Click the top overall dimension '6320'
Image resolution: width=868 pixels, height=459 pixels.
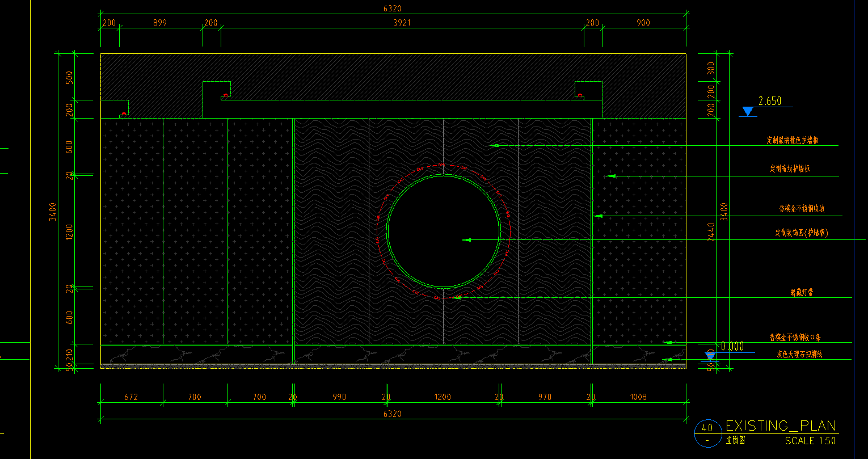(x=392, y=9)
